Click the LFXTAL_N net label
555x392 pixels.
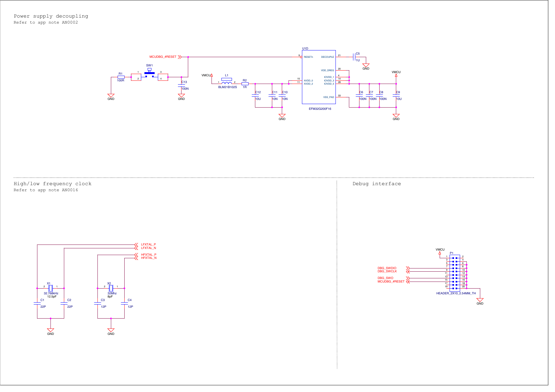[x=149, y=248]
